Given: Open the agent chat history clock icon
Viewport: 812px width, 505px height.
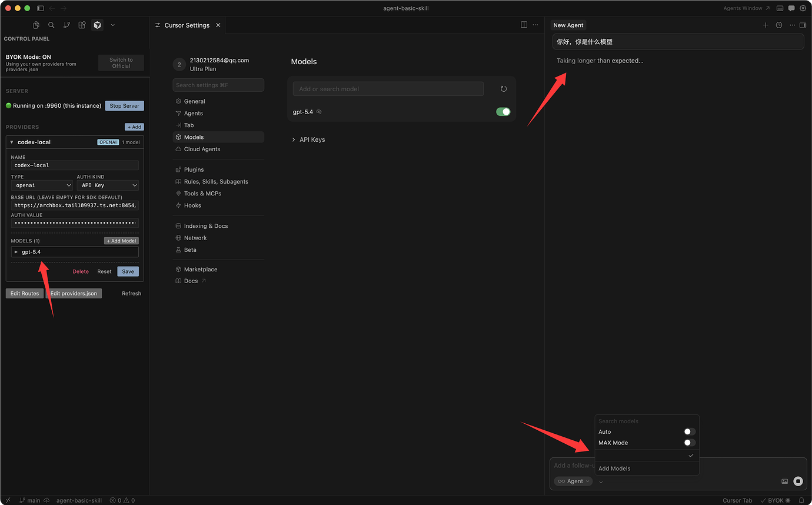Looking at the screenshot, I should tap(779, 25).
